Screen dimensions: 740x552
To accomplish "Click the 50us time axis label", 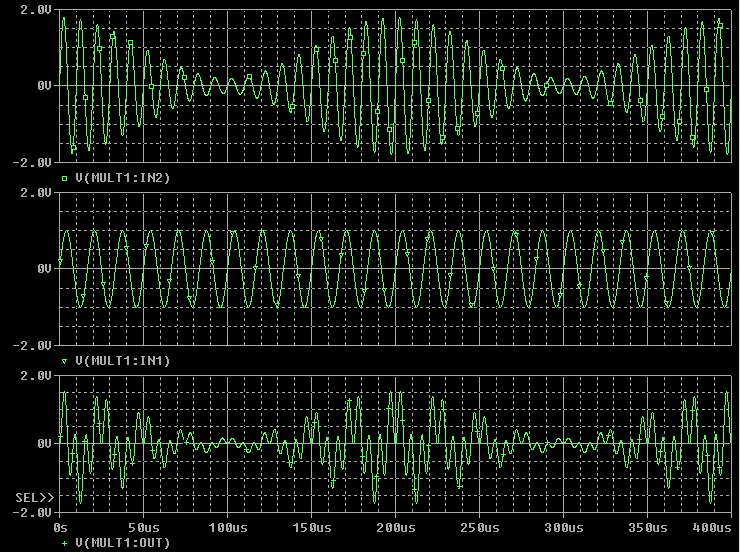I will [144, 527].
